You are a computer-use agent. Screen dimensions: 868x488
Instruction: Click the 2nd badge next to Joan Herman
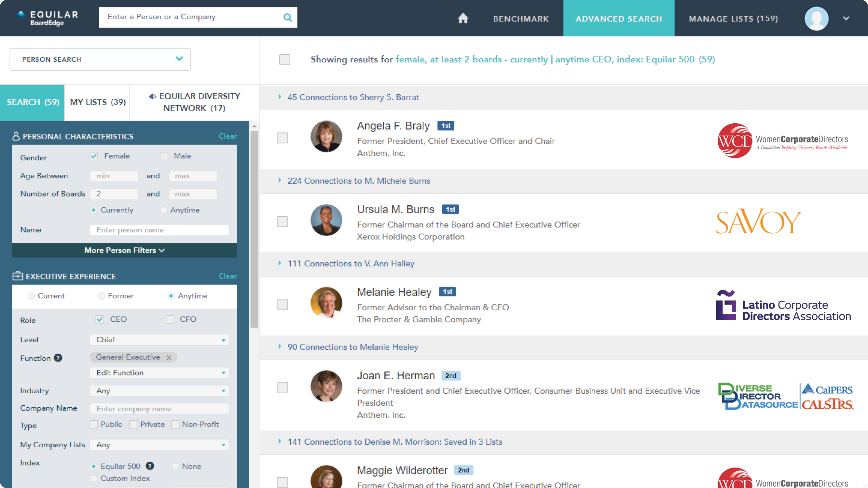click(x=451, y=375)
